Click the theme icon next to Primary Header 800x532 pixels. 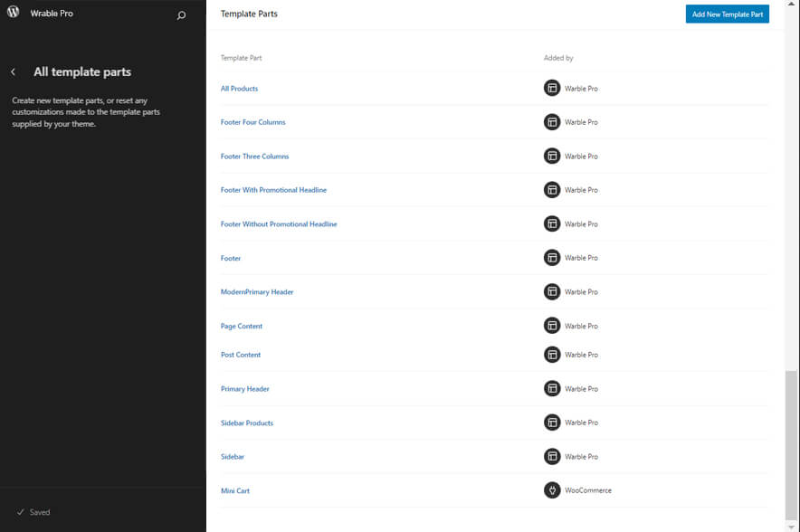pyautogui.click(x=552, y=388)
